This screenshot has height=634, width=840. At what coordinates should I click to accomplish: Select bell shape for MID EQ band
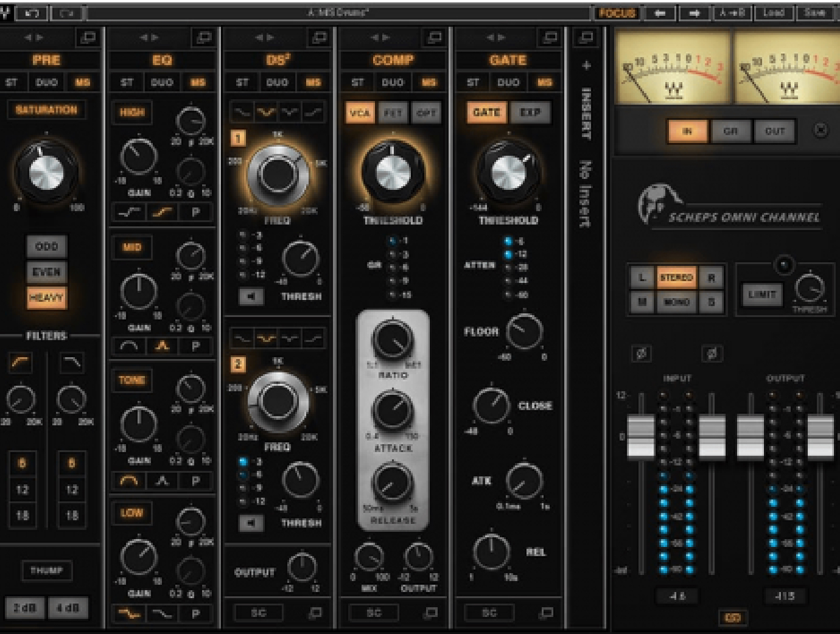tap(162, 346)
